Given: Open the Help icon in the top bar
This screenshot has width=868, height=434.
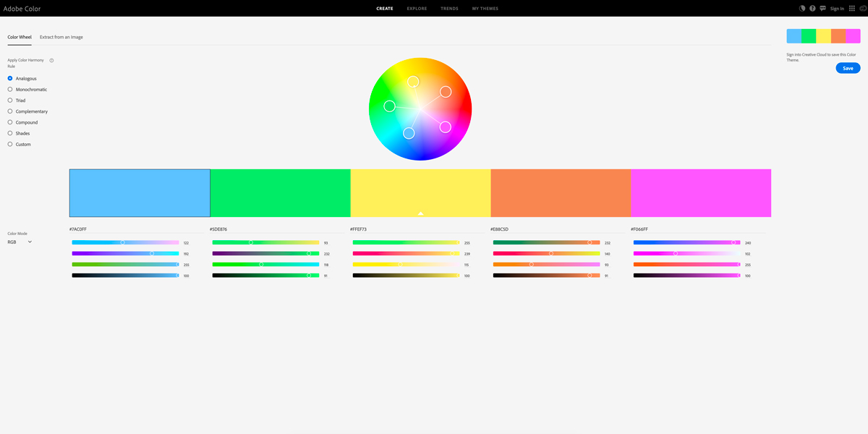Looking at the screenshot, I should (x=812, y=8).
